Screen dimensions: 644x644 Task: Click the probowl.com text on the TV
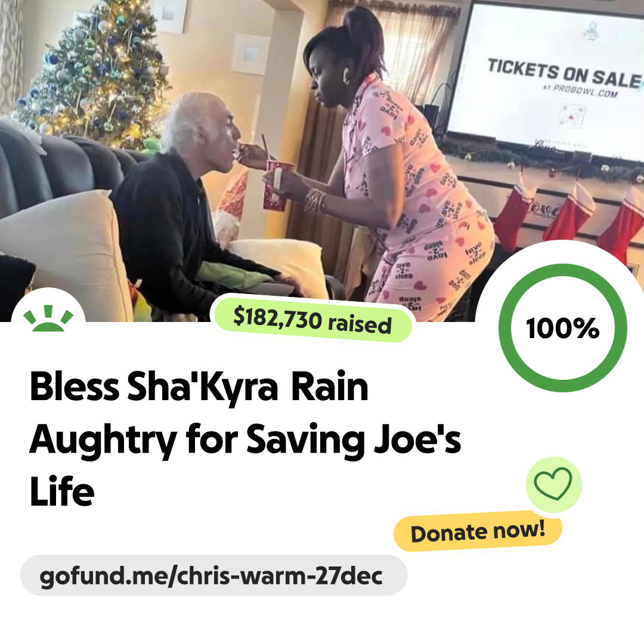[584, 91]
